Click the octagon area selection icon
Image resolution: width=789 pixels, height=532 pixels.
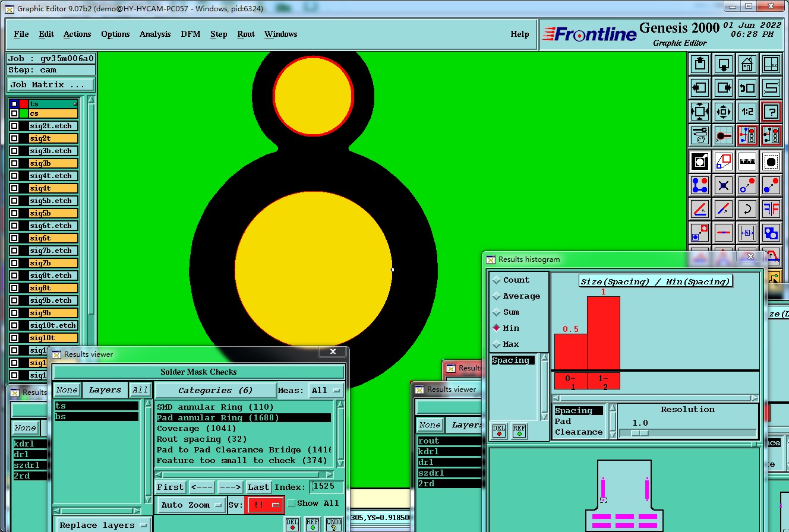(x=771, y=161)
